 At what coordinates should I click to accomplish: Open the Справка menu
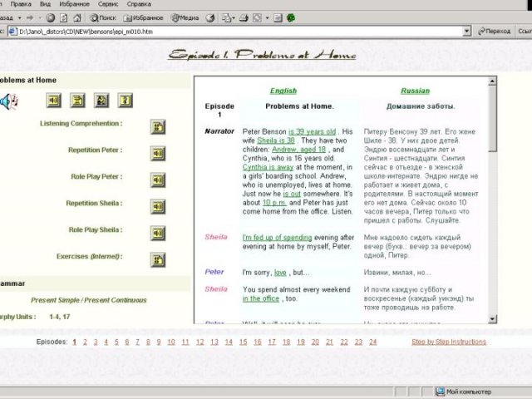[x=139, y=4]
